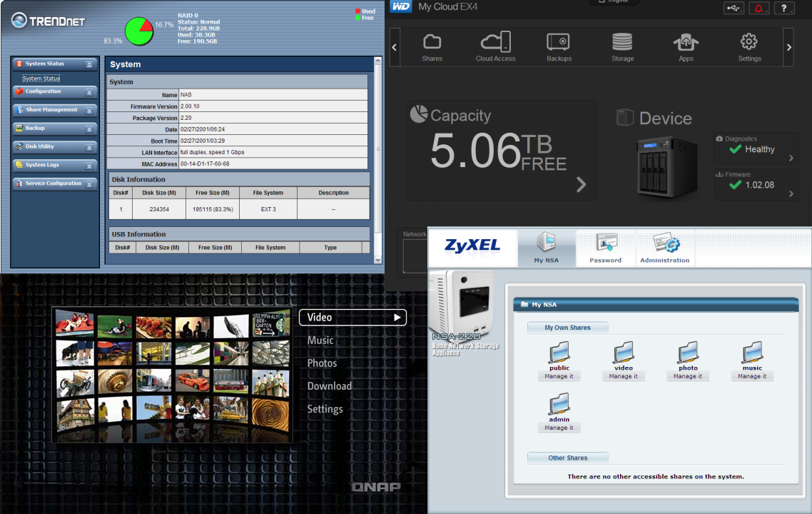Click the WD logo in My Cloud
Viewport: 812px width, 514px height.
pyautogui.click(x=401, y=6)
